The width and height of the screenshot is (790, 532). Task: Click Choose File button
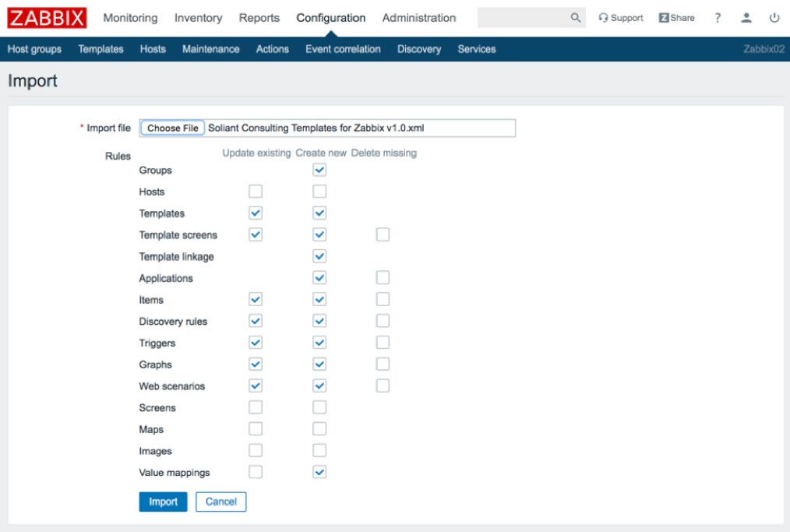tap(173, 128)
